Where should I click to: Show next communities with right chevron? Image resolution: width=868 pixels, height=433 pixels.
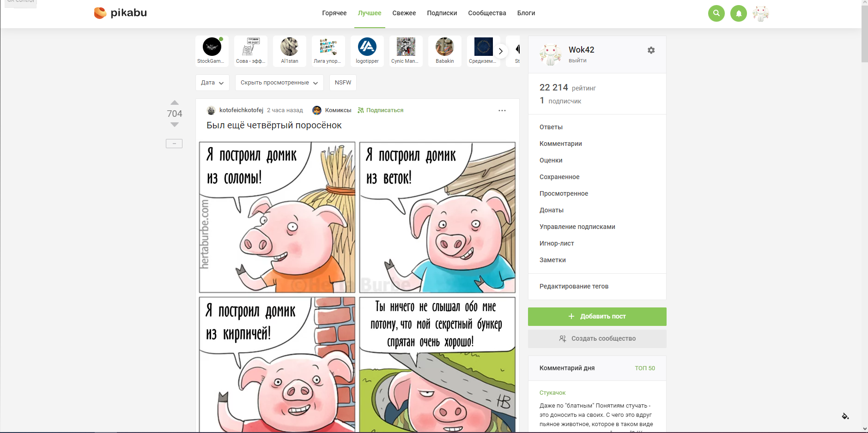coord(500,51)
